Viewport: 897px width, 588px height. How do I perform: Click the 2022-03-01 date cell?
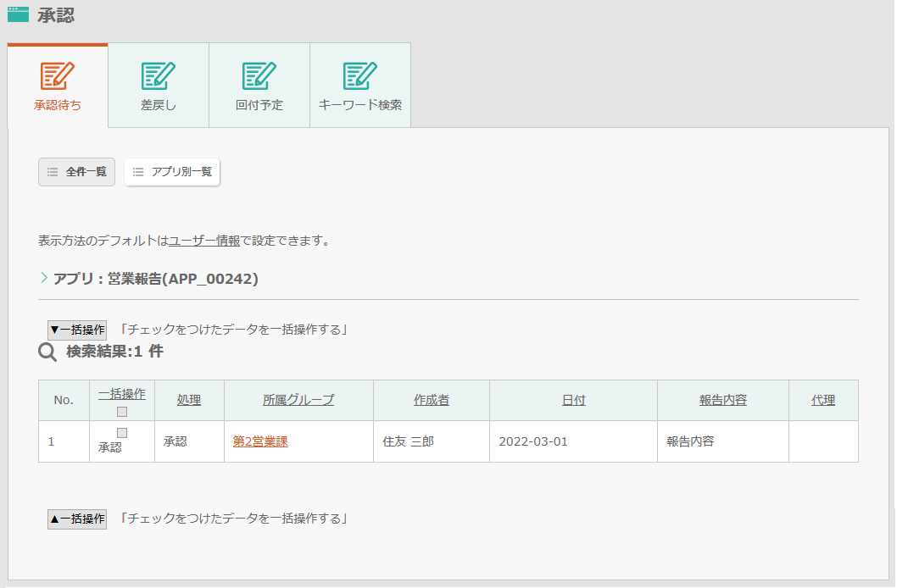573,441
